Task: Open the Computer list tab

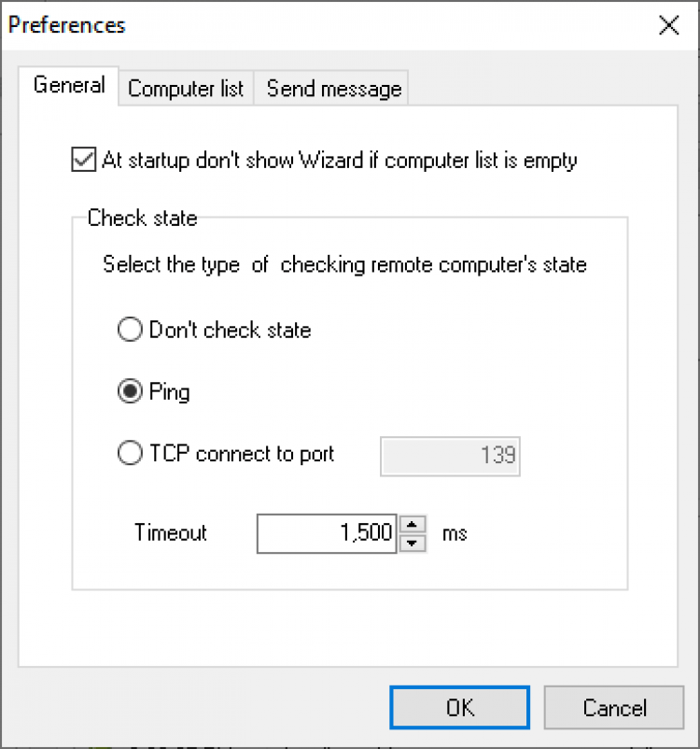Action: (x=186, y=89)
